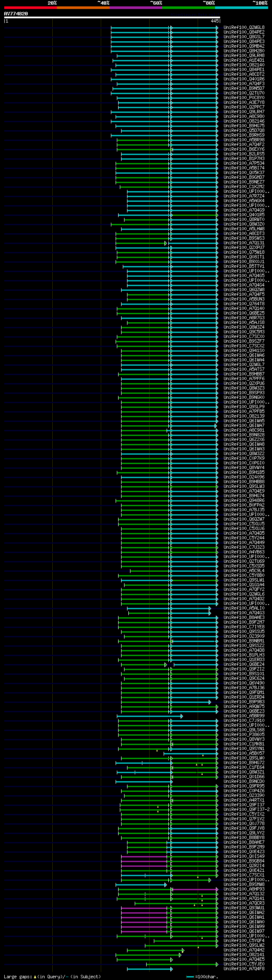
Task: Click the cyan alignment bar for Q2WGL8
Action: (164, 28)
